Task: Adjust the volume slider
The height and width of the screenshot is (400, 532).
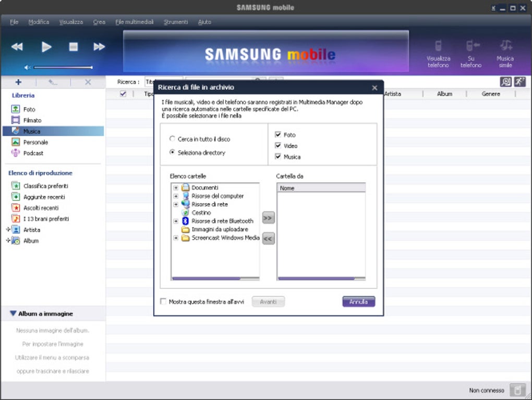Action: tap(63, 67)
